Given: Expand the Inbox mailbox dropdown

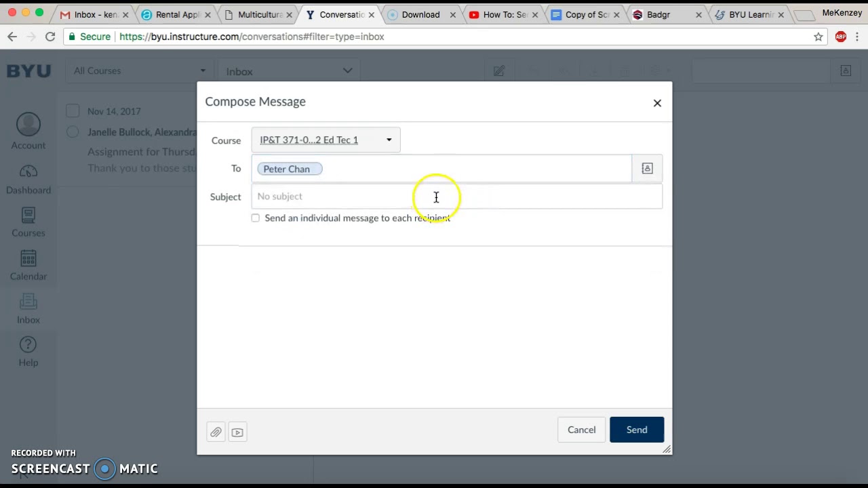Looking at the screenshot, I should tap(289, 70).
